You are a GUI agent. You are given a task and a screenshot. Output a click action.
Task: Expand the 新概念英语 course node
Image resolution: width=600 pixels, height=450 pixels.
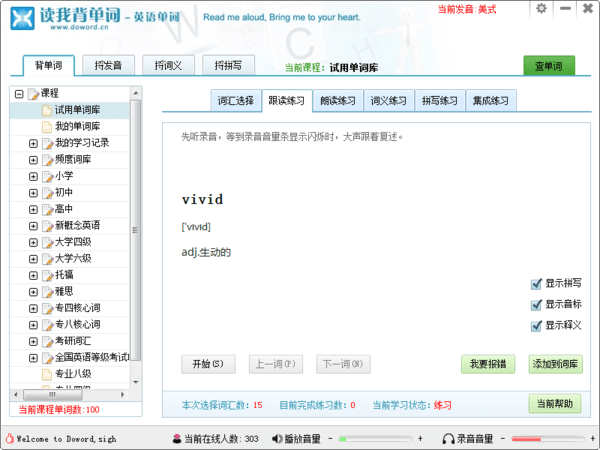(x=33, y=226)
